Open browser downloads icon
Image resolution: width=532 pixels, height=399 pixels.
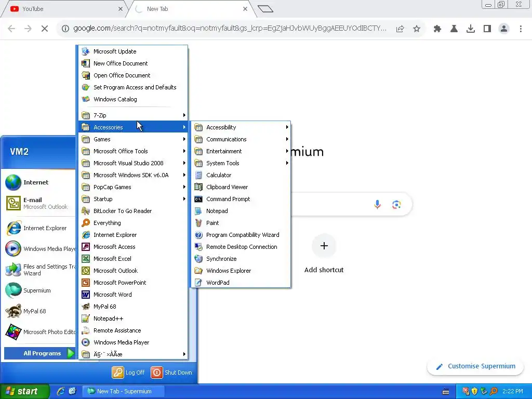coord(471,29)
